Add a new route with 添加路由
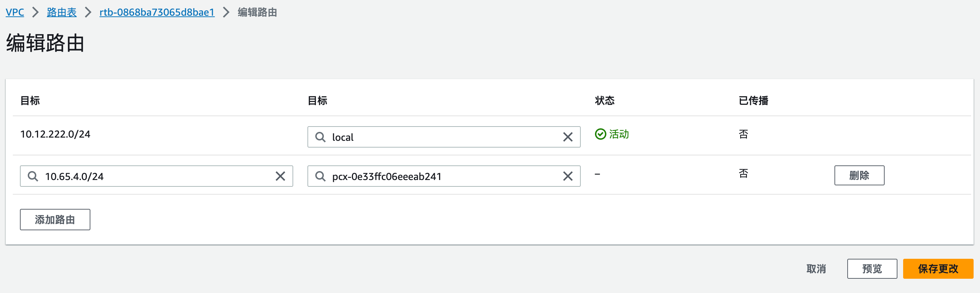This screenshot has height=293, width=980. (x=54, y=220)
